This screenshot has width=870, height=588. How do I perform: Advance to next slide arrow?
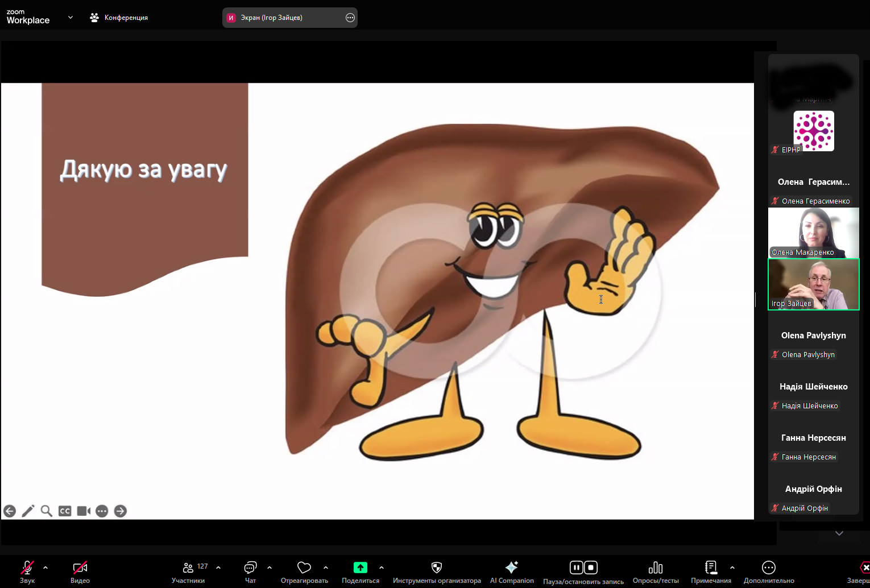[120, 511]
